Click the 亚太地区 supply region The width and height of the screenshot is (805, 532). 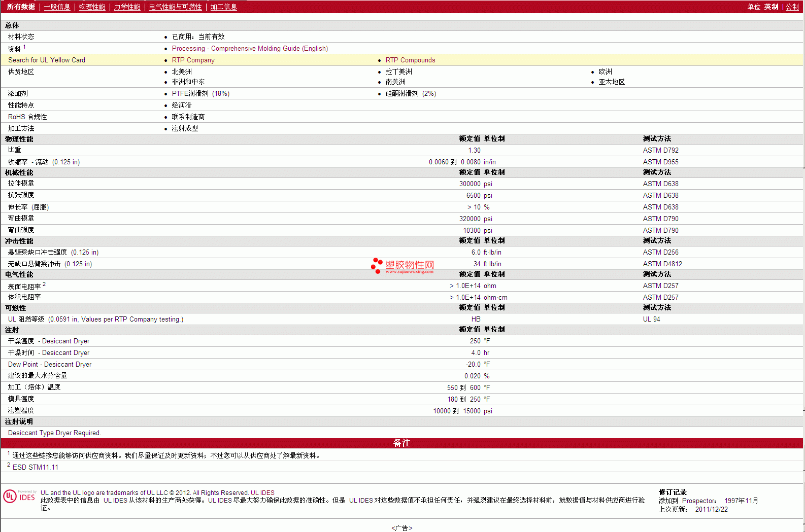(612, 82)
